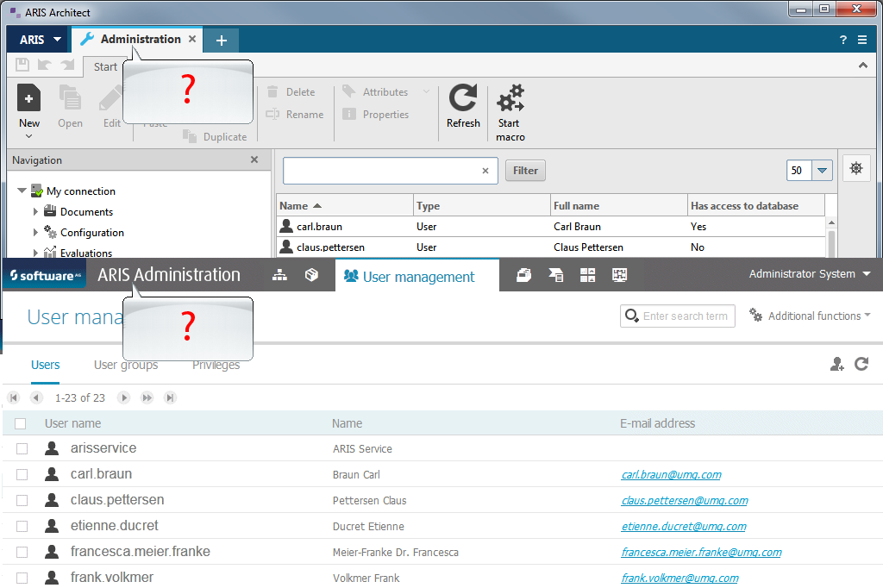The image size is (883, 588).
Task: Collapse the My connection tree node
Action: [x=22, y=191]
